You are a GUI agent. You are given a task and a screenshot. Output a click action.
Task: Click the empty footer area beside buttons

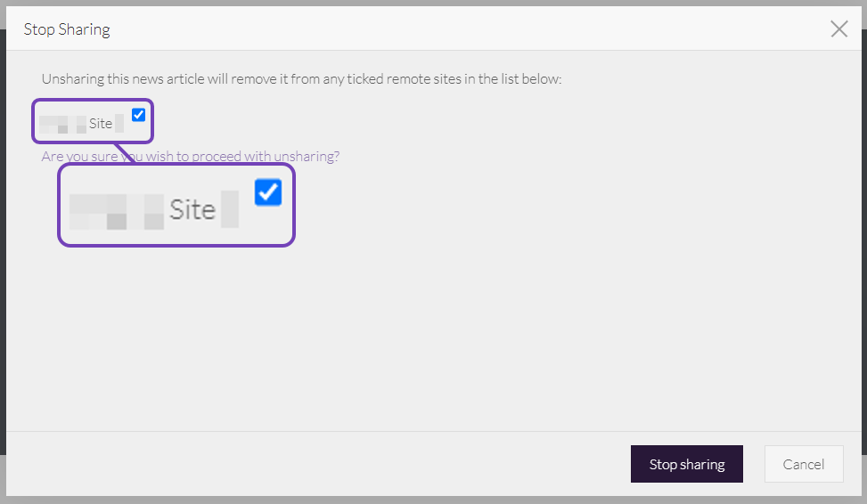pos(315,463)
